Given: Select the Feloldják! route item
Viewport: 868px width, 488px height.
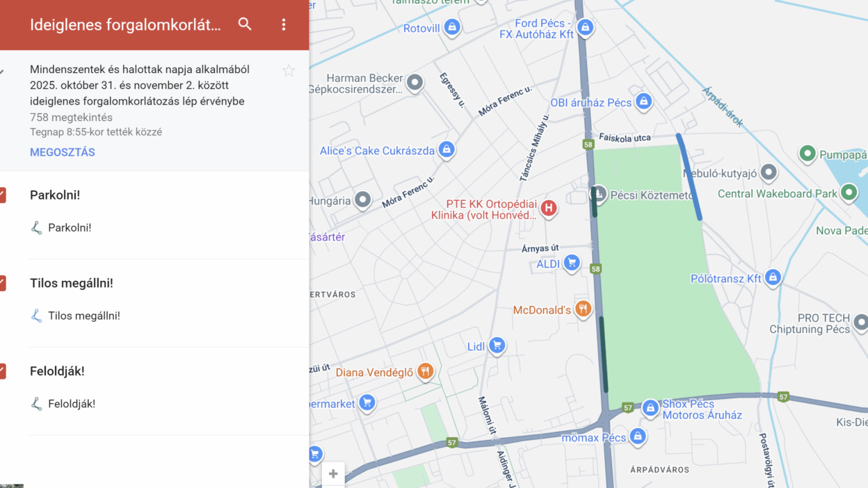Looking at the screenshot, I should pyautogui.click(x=71, y=404).
